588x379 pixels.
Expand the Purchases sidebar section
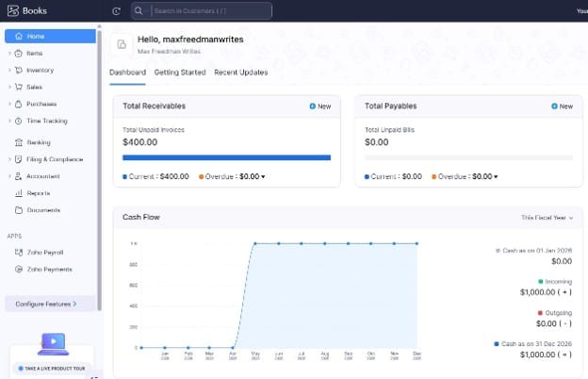[x=9, y=104]
